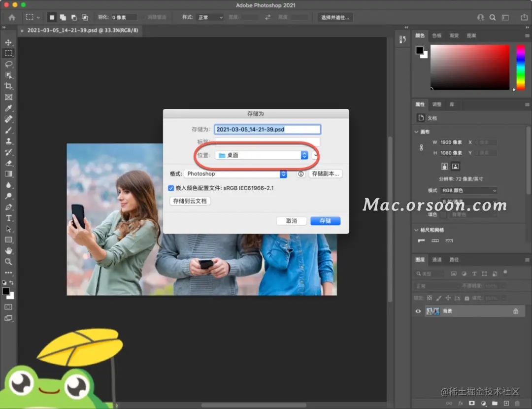Select the Rectangle shape tool

(x=8, y=240)
